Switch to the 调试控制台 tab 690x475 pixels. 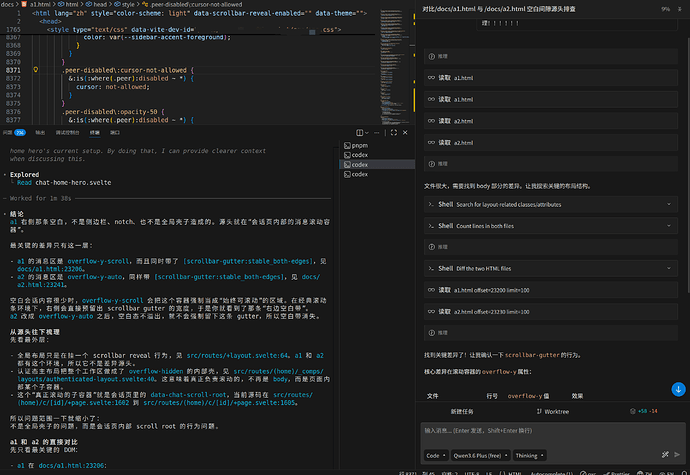click(x=67, y=133)
